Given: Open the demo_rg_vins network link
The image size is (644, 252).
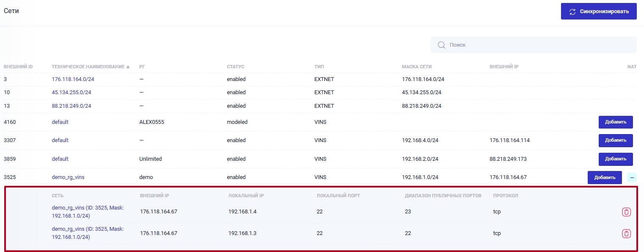Looking at the screenshot, I should [68, 177].
